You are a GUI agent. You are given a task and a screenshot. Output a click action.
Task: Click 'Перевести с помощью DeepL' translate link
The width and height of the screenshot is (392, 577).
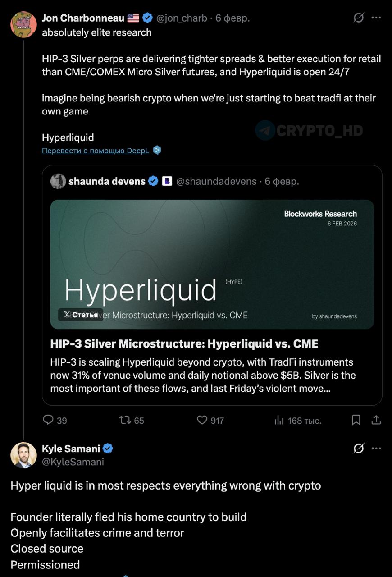96,151
